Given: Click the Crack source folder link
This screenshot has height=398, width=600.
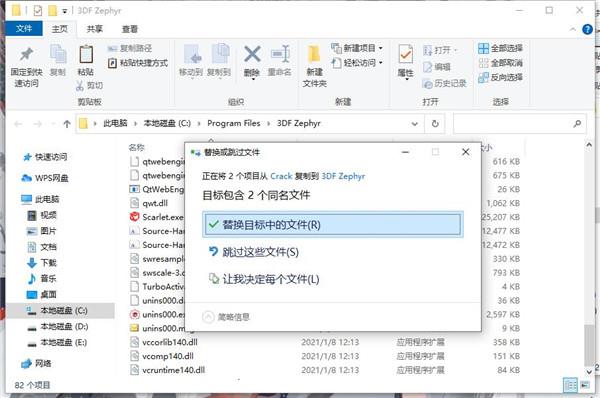Looking at the screenshot, I should click(281, 176).
